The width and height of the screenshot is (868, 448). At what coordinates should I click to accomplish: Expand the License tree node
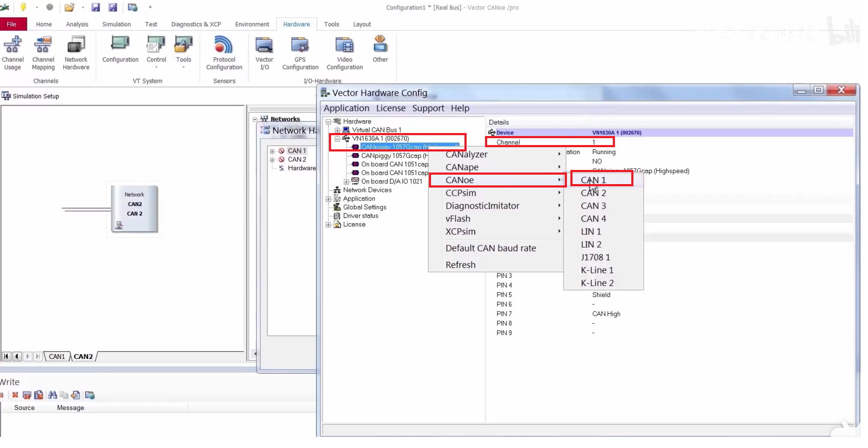tap(329, 224)
